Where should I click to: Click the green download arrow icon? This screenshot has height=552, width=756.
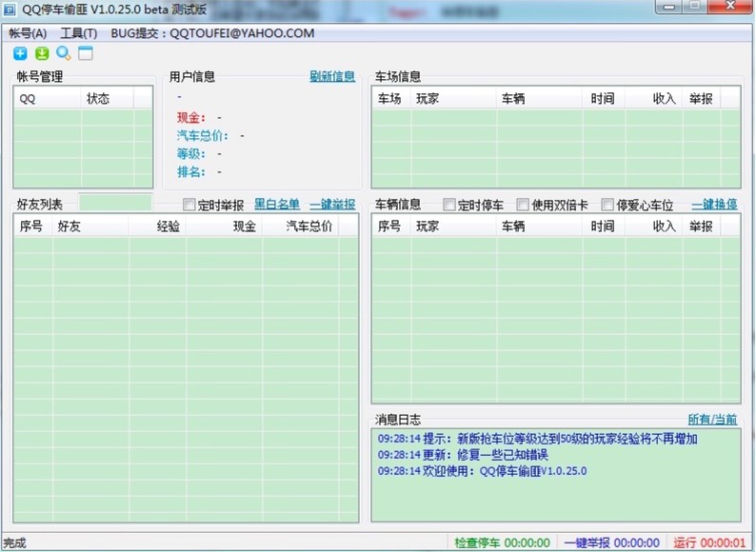click(42, 53)
